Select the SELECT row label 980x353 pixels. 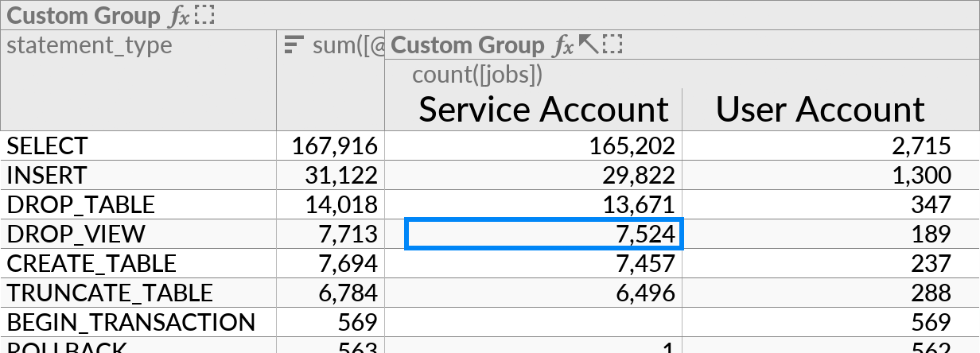pyautogui.click(x=47, y=145)
